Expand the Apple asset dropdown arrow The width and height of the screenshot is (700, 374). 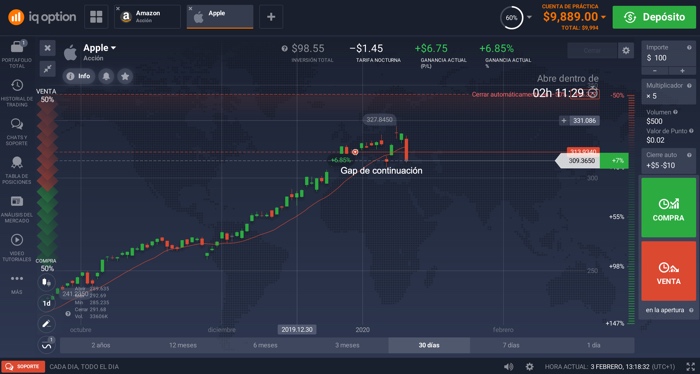113,48
